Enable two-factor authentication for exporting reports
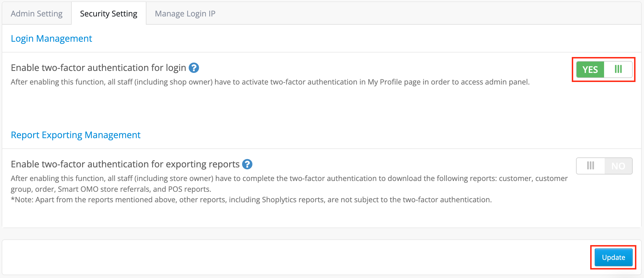The image size is (644, 278). pyautogui.click(x=604, y=166)
